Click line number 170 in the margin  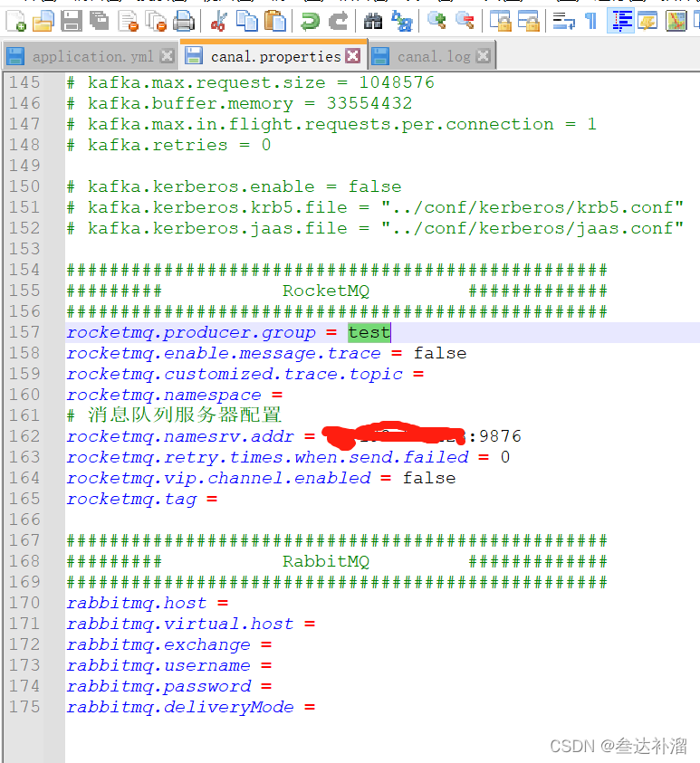[24, 603]
